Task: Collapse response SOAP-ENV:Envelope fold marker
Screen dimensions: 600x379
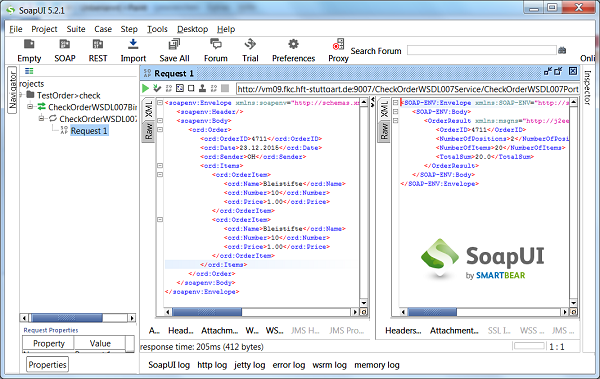Action: pyautogui.click(x=396, y=103)
